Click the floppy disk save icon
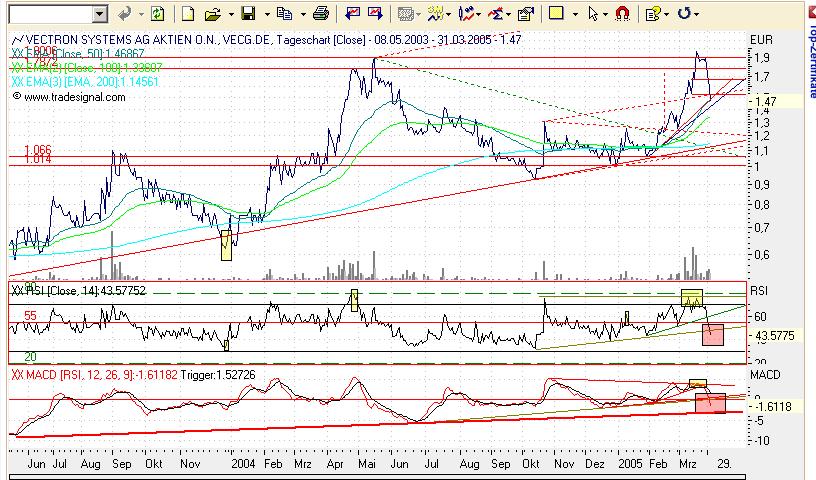This screenshot has width=816, height=480. (249, 14)
